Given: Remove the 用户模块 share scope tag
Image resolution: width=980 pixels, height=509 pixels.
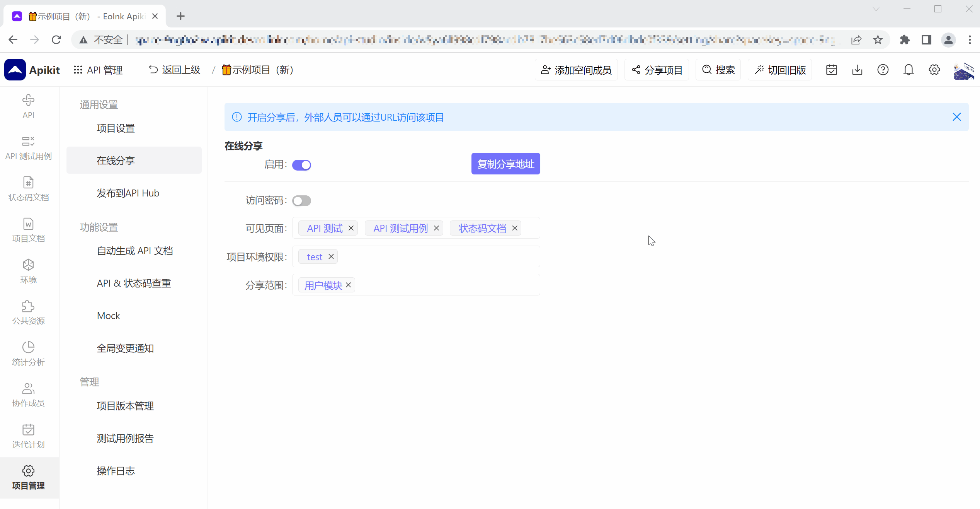Looking at the screenshot, I should [348, 285].
